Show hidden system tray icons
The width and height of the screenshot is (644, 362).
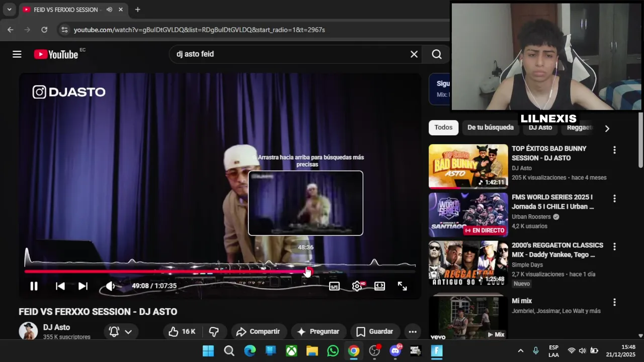pyautogui.click(x=521, y=351)
